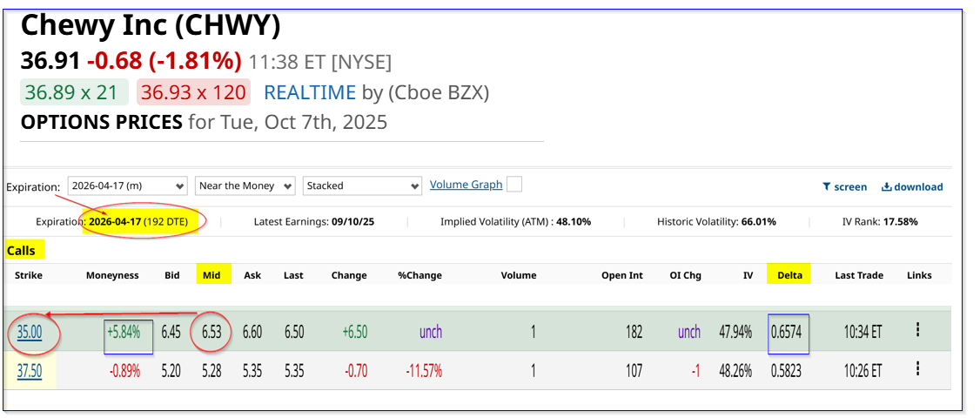Open three-dot links menu for 35.00 strike
This screenshot has height=418, width=980.
[917, 331]
